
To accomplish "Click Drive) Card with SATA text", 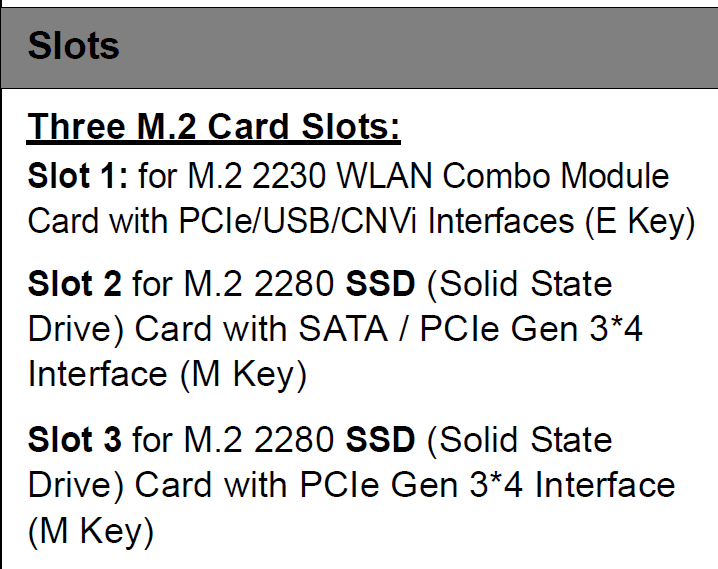I will point(208,329).
